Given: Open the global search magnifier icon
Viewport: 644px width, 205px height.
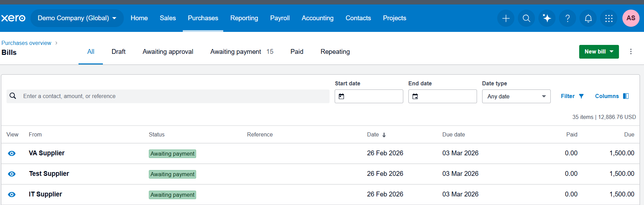Looking at the screenshot, I should tap(526, 18).
